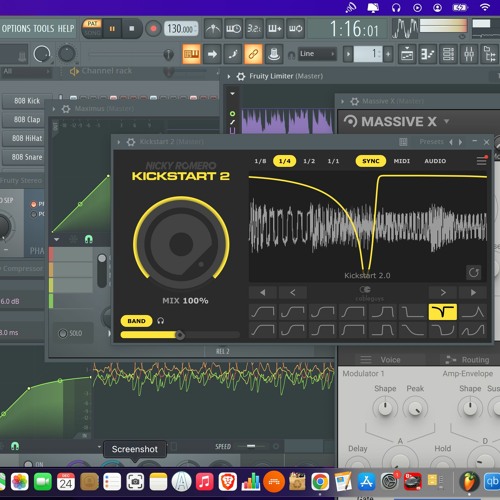The width and height of the screenshot is (500, 500).
Task: Open Massive X plugin options gear
Action: tap(355, 101)
